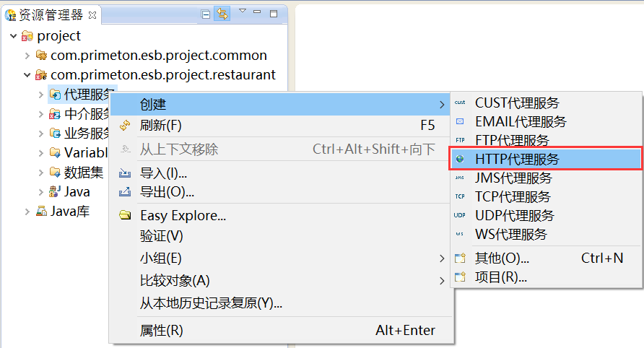Click the Collapse All icon in resource manager toolbar

click(206, 14)
